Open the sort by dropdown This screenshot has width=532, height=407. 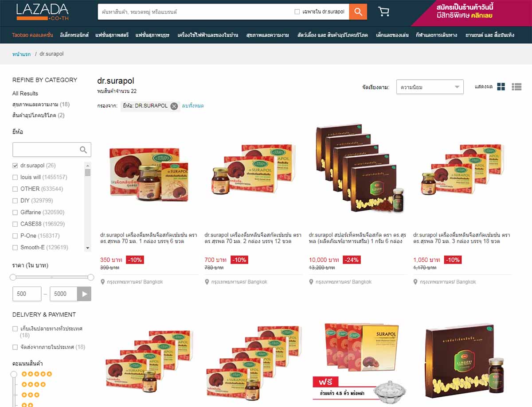[x=430, y=87]
